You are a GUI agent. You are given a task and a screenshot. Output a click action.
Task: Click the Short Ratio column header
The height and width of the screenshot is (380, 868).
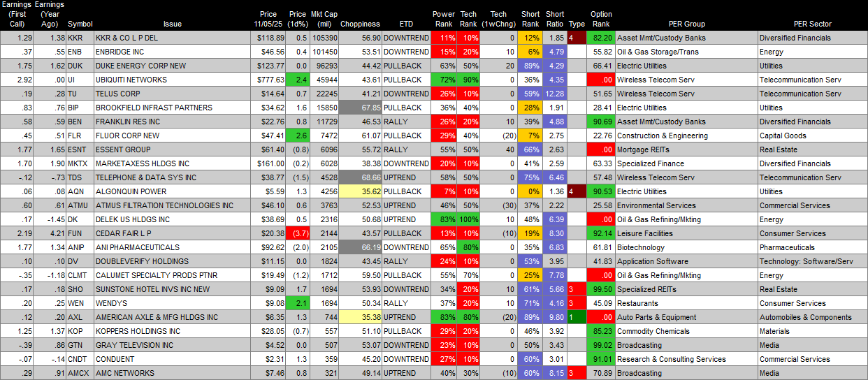[555, 19]
